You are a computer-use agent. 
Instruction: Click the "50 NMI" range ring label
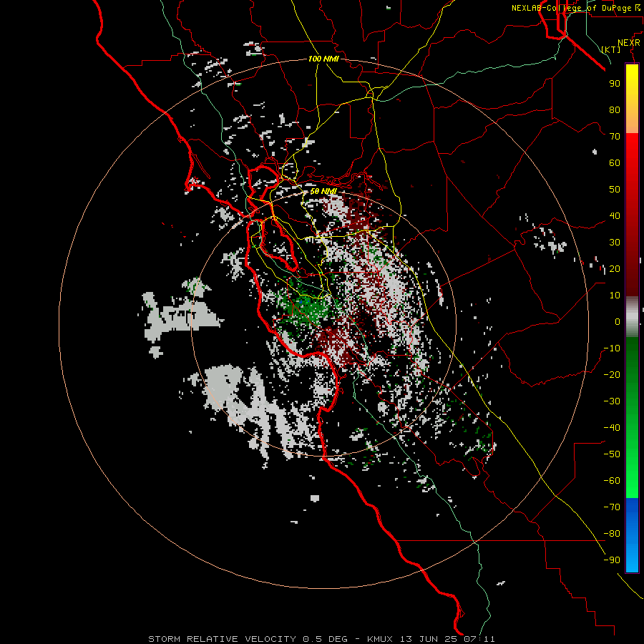[323, 191]
